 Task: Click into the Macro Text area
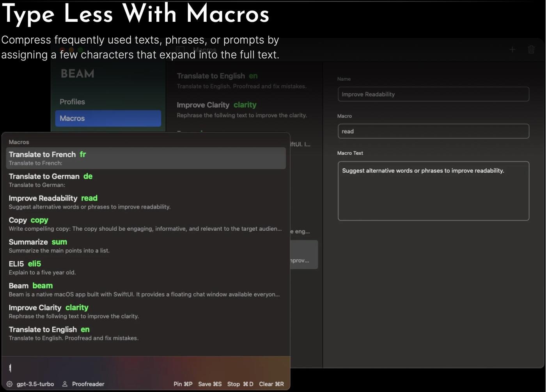pyautogui.click(x=433, y=191)
